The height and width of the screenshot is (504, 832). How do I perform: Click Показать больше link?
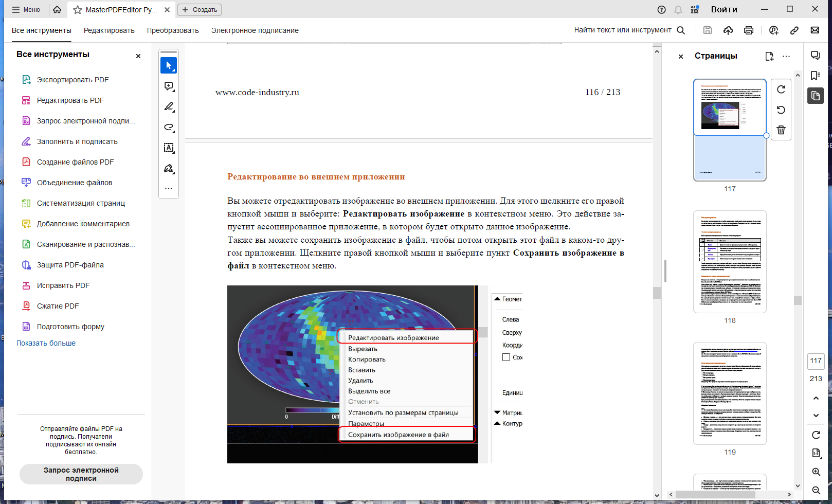tap(46, 343)
